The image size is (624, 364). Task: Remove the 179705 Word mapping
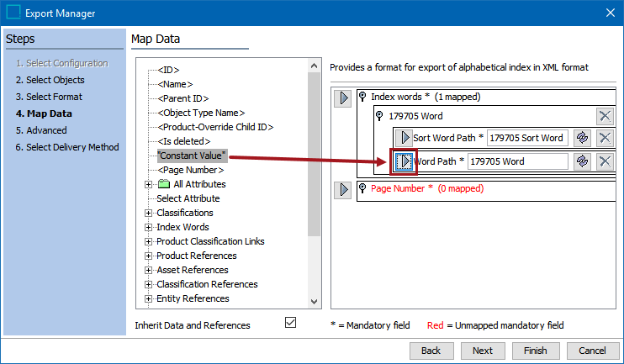click(605, 116)
